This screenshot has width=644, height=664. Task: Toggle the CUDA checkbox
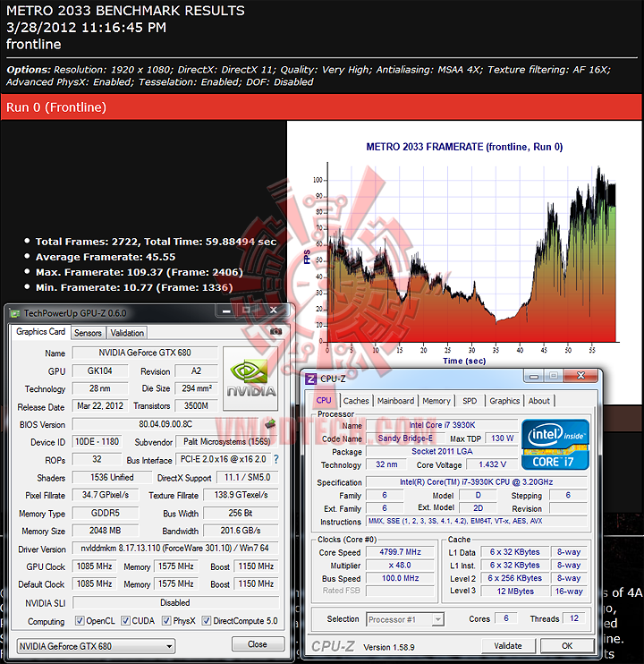125,621
